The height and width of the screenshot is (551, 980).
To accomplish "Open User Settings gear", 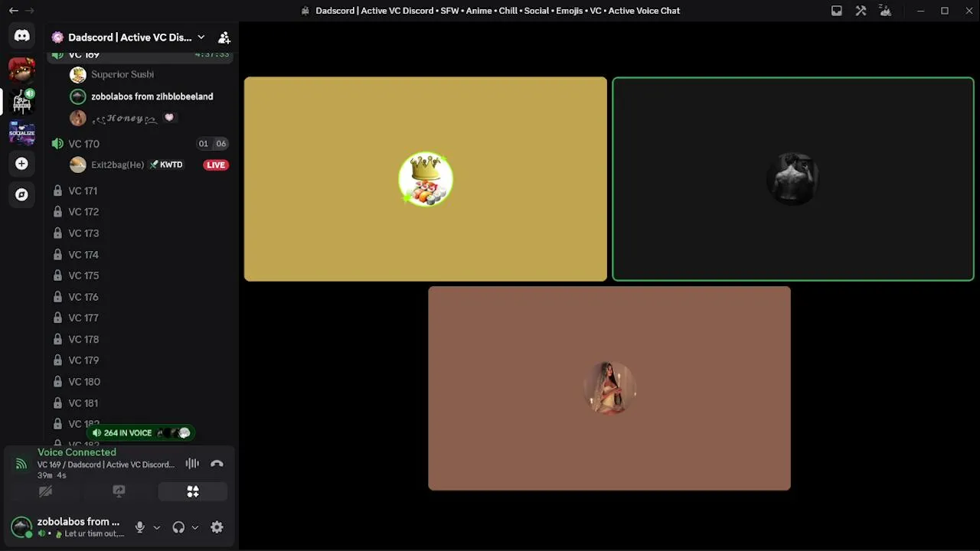I will tap(217, 527).
